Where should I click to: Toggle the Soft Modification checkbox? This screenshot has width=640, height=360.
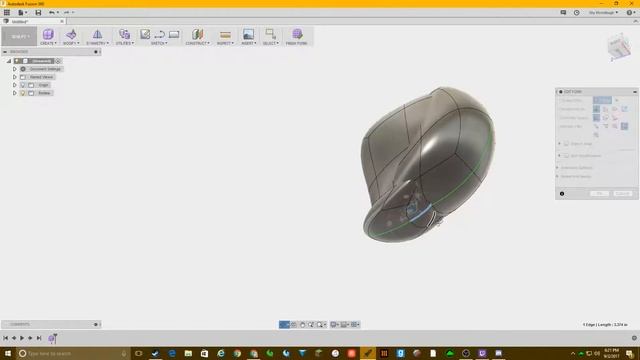(x=566, y=156)
